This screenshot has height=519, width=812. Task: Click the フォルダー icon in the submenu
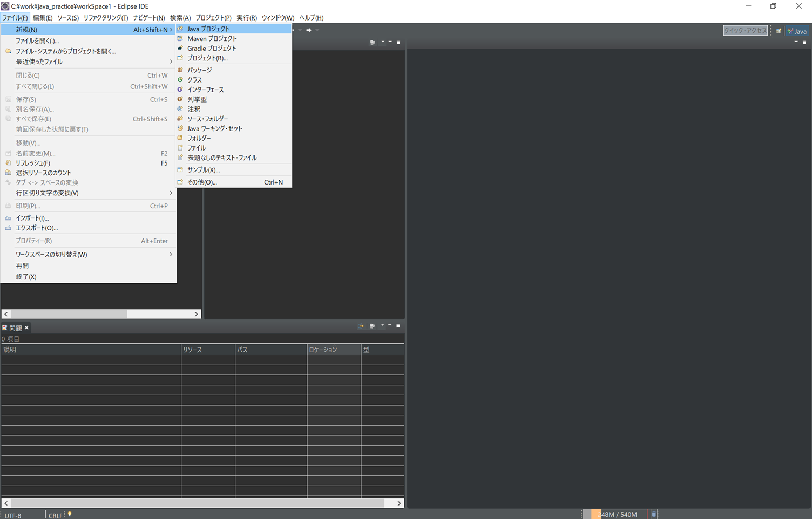click(180, 138)
